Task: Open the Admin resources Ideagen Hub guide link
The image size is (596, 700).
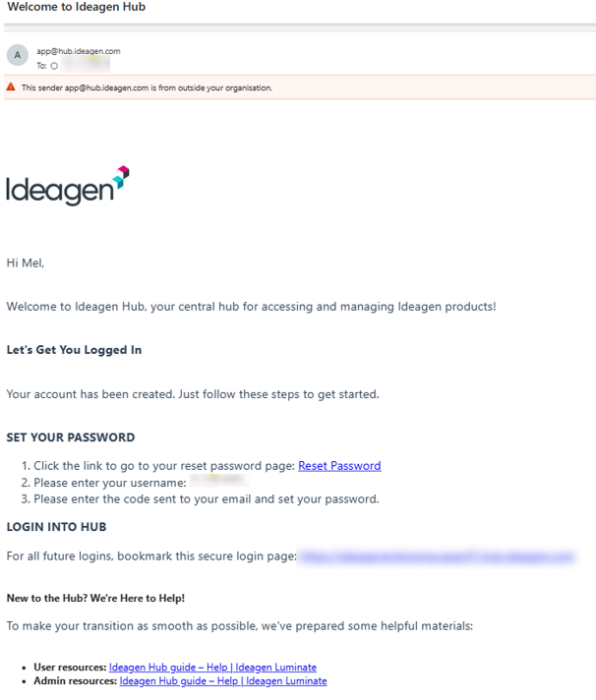Action: pyautogui.click(x=223, y=680)
